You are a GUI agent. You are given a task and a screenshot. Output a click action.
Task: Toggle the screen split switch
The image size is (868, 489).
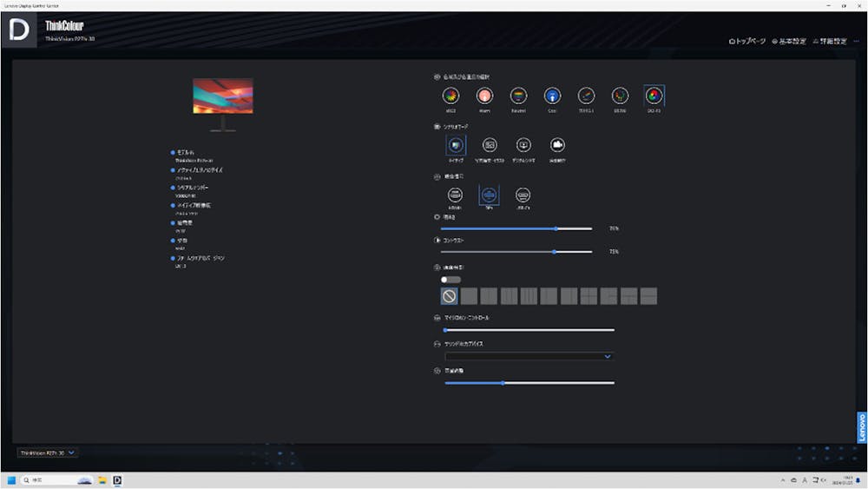(x=450, y=280)
